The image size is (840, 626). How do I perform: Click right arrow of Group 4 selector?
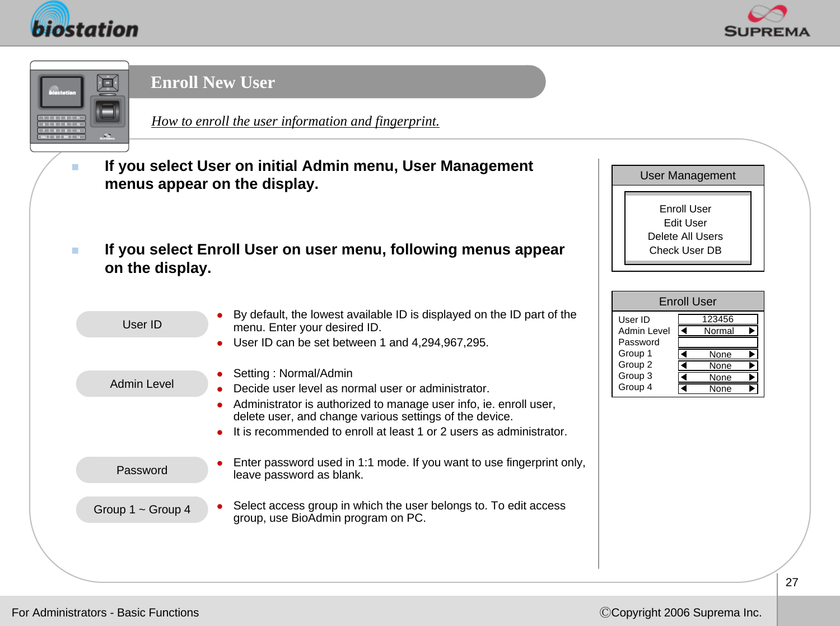tap(752, 388)
